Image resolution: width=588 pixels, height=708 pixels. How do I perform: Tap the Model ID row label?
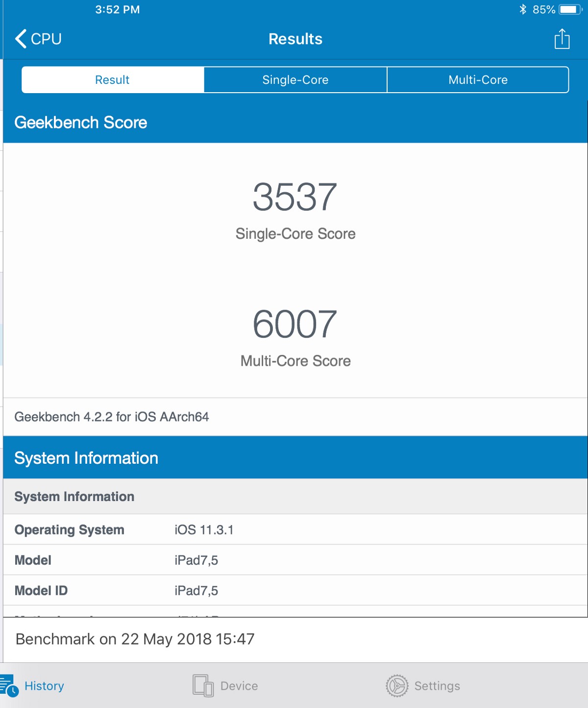[x=41, y=591]
